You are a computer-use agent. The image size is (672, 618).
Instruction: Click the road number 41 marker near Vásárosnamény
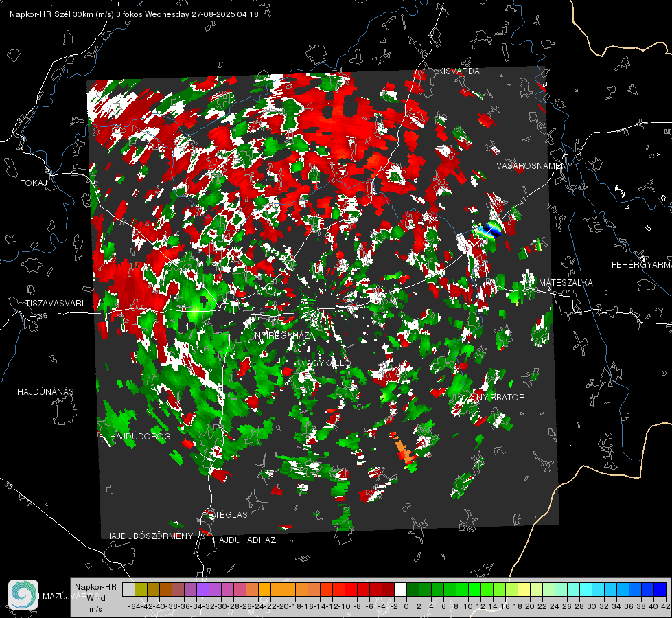(x=522, y=200)
